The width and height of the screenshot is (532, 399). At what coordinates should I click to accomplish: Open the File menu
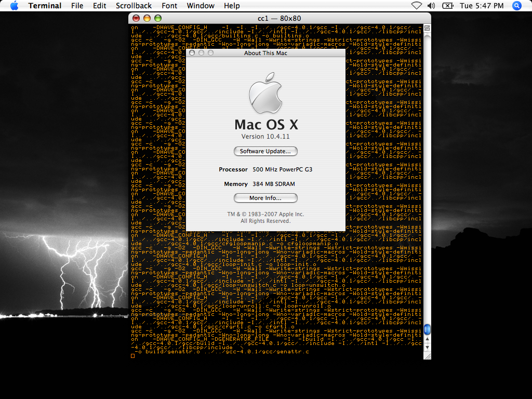coord(77,6)
